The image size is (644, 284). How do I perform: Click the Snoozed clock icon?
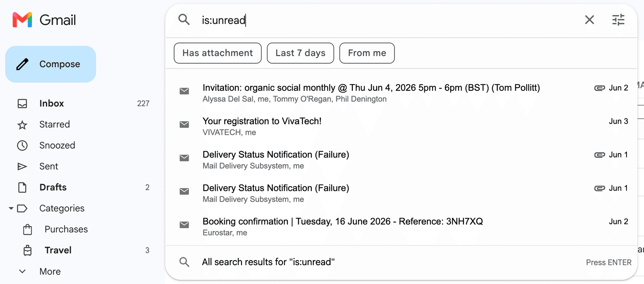(x=22, y=146)
